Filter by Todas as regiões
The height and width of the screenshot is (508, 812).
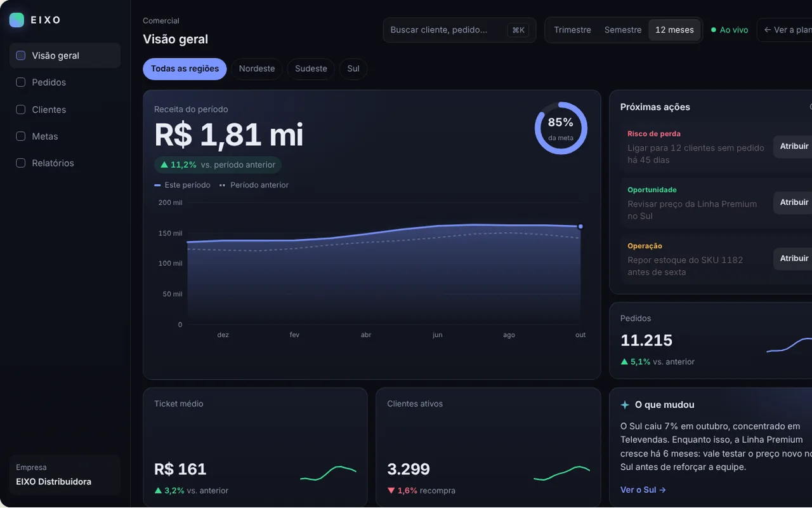click(x=185, y=69)
